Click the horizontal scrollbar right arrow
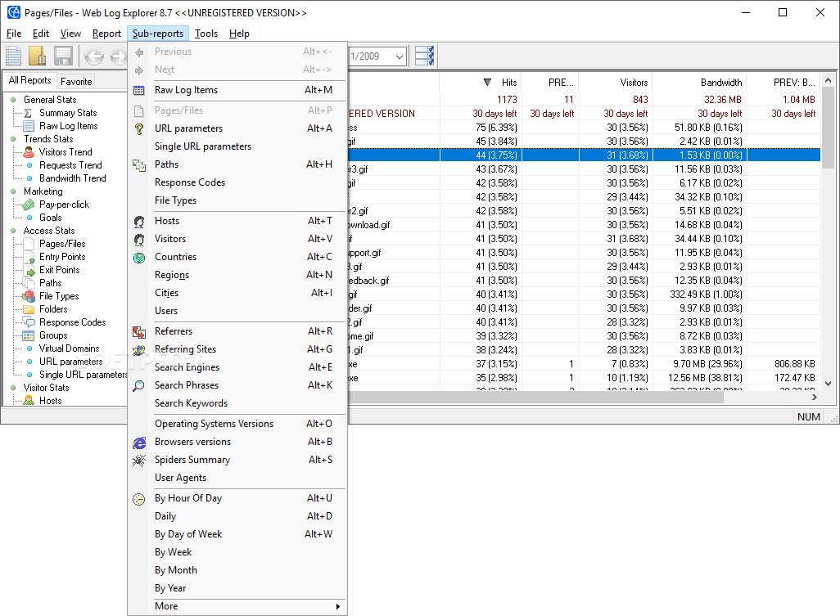 [815, 397]
